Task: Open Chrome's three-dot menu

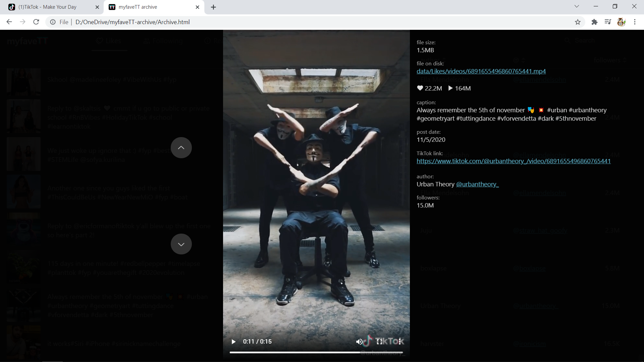Action: click(x=635, y=22)
